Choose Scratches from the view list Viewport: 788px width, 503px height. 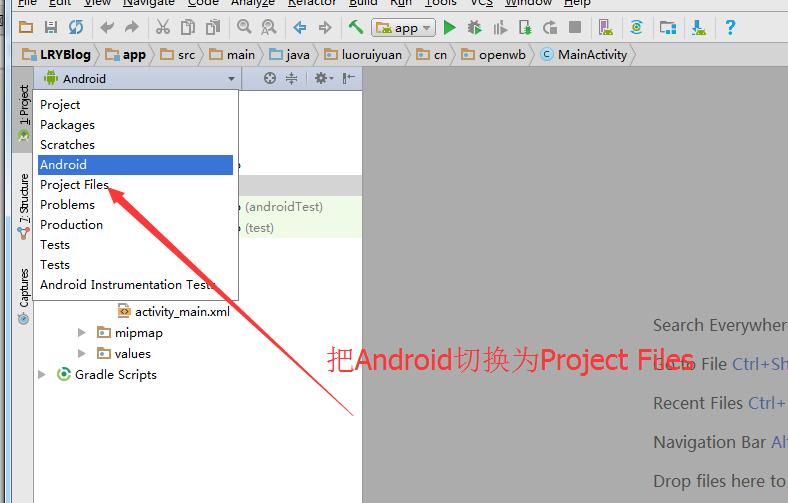click(x=135, y=145)
